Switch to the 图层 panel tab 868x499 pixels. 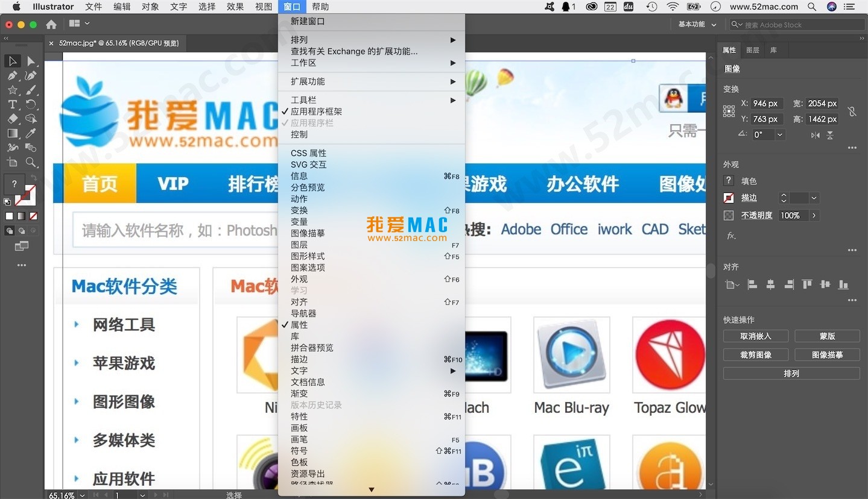pos(753,50)
